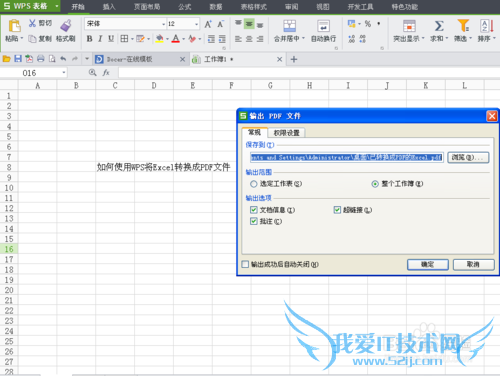Toggle Bold formatting
Screen dimensions: 500x376
pyautogui.click(x=89, y=39)
